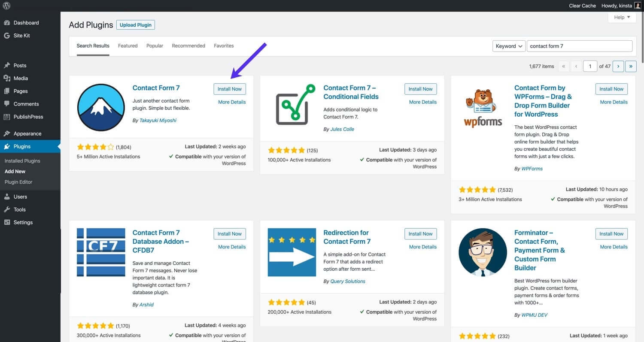Open the WordPress logo menu

pos(7,6)
